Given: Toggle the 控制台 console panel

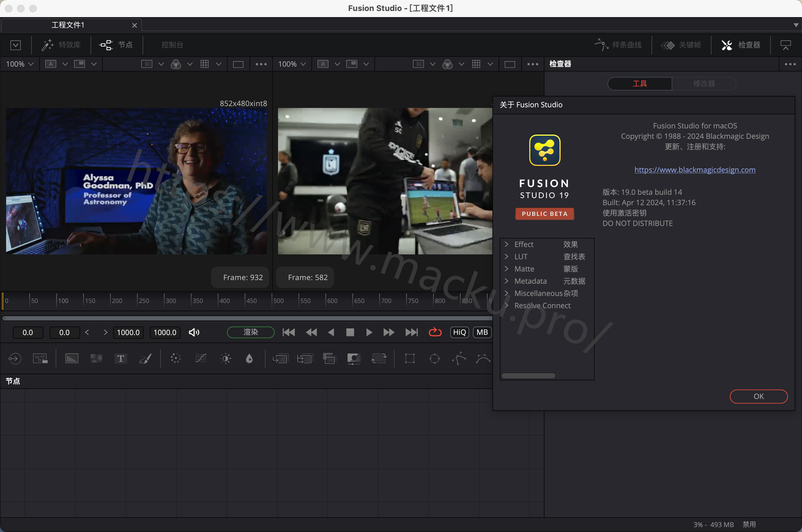Looking at the screenshot, I should (x=173, y=45).
